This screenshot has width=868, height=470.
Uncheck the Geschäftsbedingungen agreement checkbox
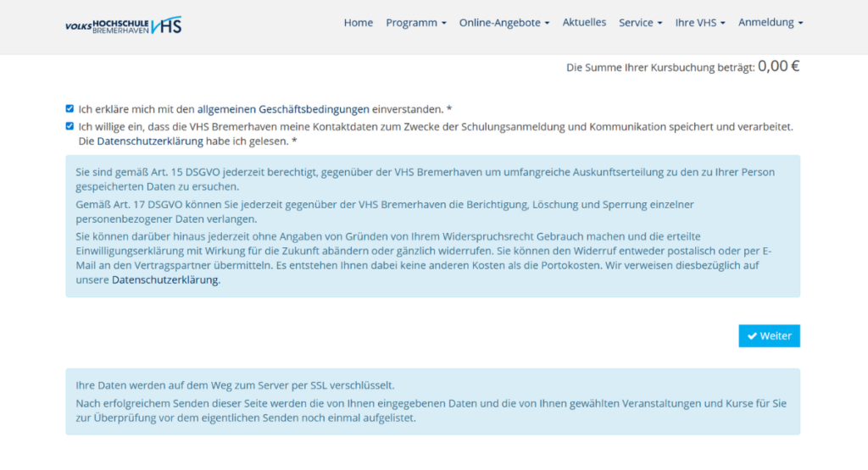coord(70,109)
